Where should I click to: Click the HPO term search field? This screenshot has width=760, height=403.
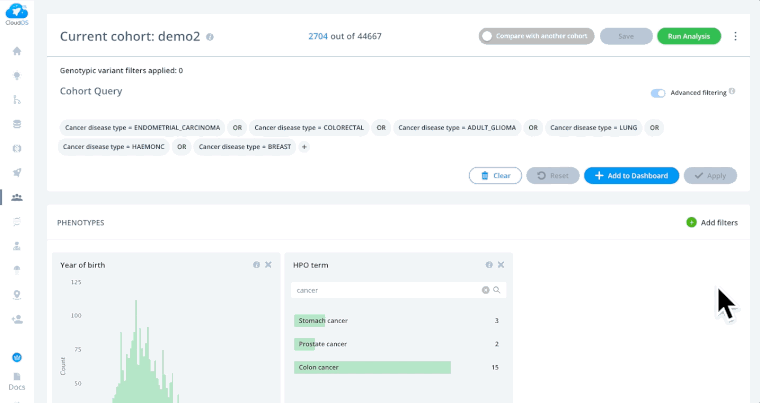click(386, 290)
